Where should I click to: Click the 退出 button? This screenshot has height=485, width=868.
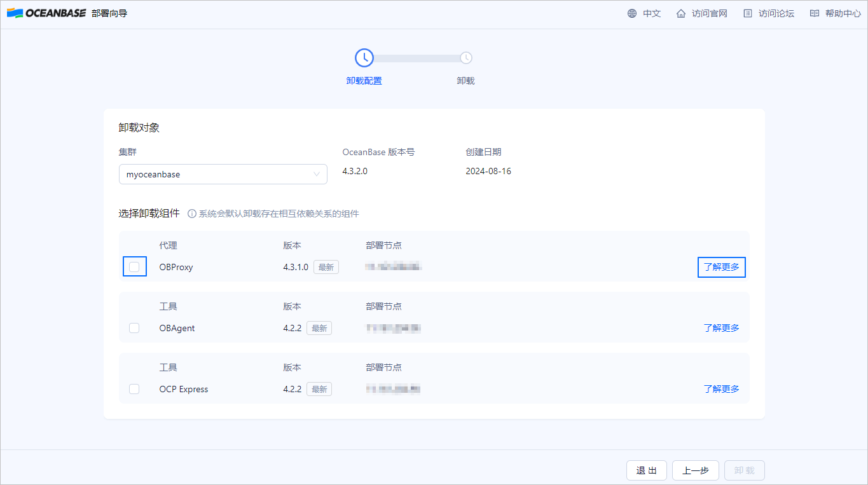[647, 470]
